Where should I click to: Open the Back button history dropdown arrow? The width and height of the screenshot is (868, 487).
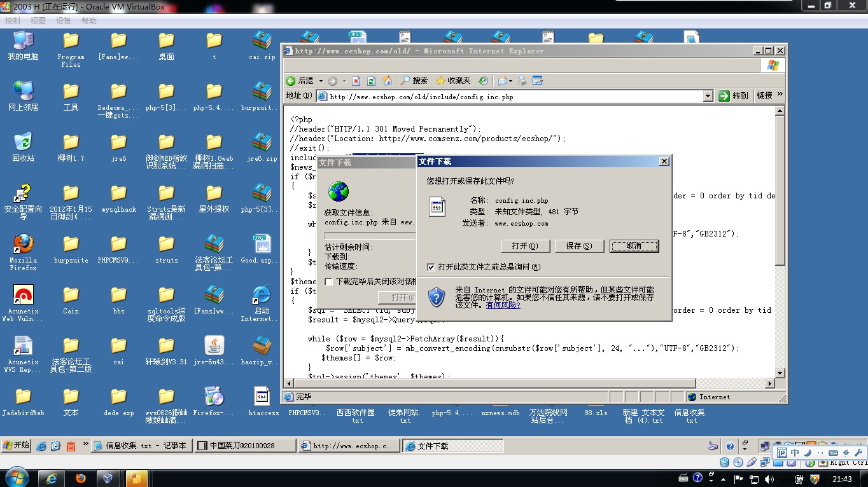click(x=321, y=81)
